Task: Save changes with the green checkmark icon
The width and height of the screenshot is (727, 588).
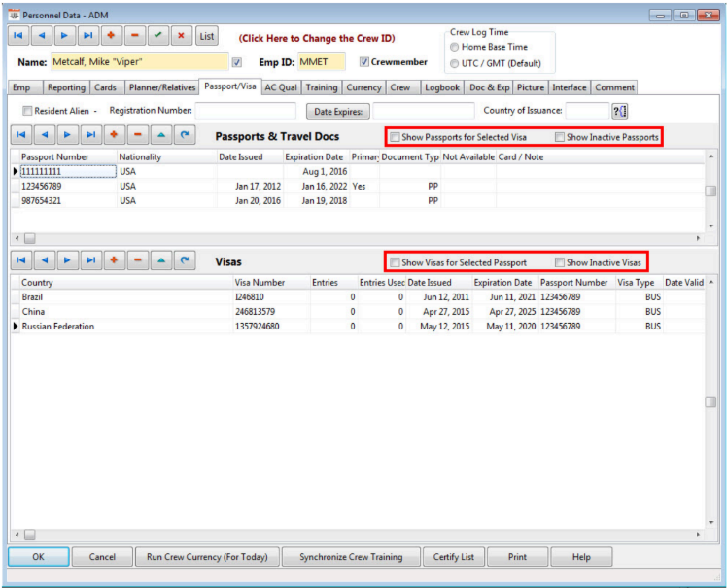Action: point(157,36)
